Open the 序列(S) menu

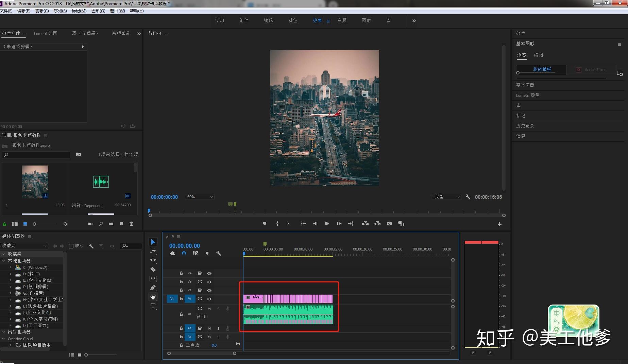pyautogui.click(x=60, y=11)
